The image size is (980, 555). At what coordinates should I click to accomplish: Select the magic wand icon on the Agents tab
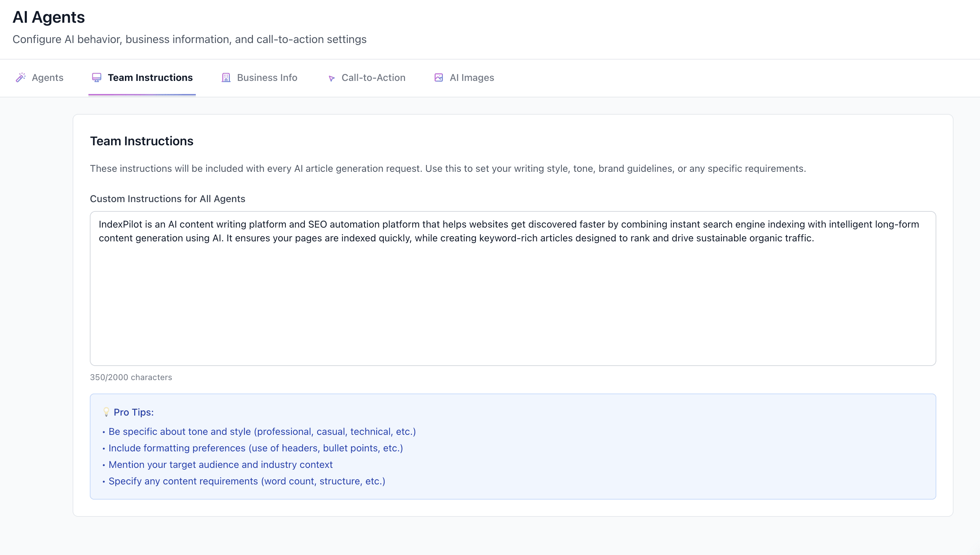pyautogui.click(x=21, y=77)
